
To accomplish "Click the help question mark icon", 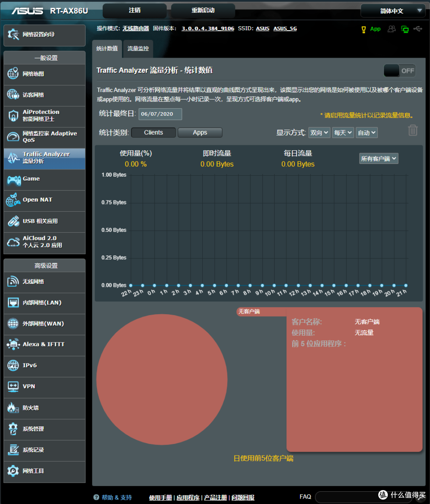I will (96, 497).
